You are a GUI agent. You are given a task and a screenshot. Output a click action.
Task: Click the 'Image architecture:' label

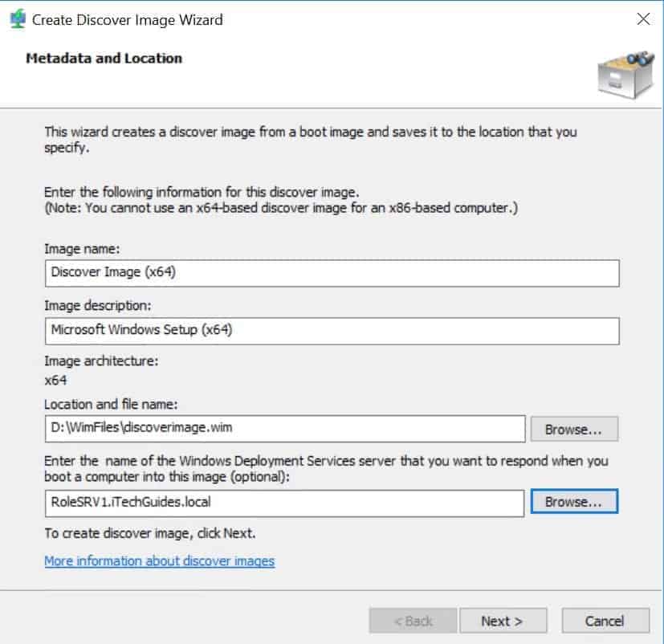[x=101, y=361]
